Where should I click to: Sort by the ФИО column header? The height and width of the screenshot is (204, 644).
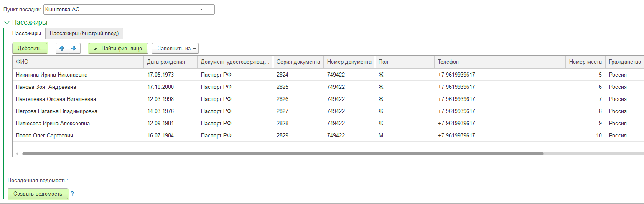(x=78, y=62)
